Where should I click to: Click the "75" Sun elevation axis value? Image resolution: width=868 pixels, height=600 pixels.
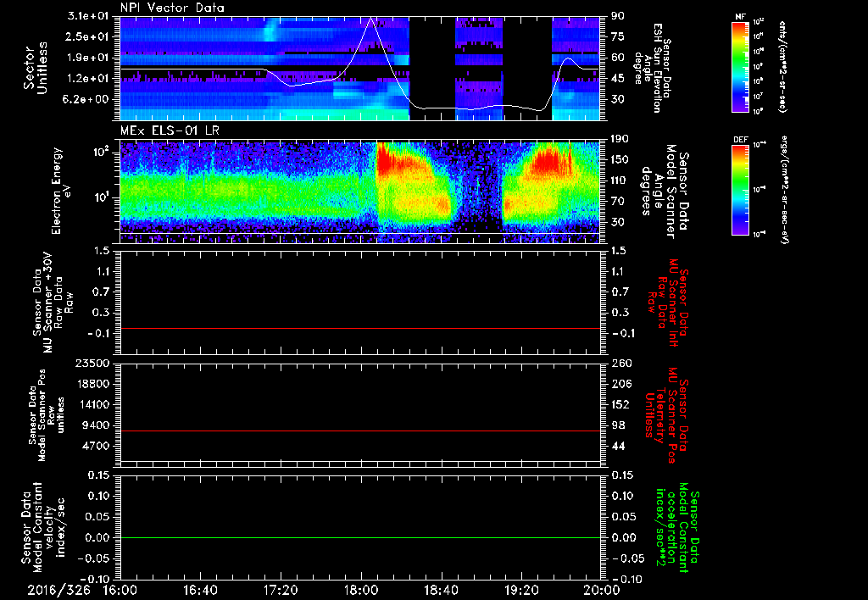click(618, 36)
